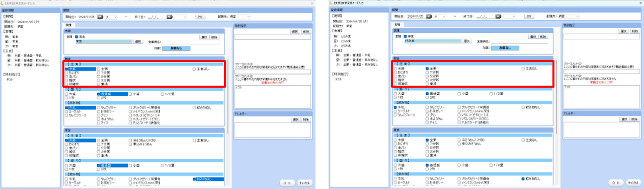The width and height of the screenshot is (644, 189).
Task: Click 選択 beside 常食 field, left window
Action: [138, 42]
